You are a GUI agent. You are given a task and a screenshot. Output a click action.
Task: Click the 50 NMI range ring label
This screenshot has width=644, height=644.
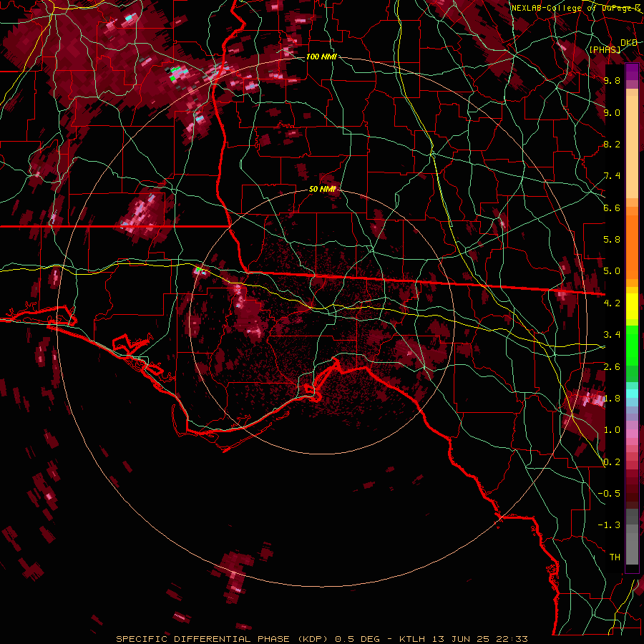[x=322, y=190]
